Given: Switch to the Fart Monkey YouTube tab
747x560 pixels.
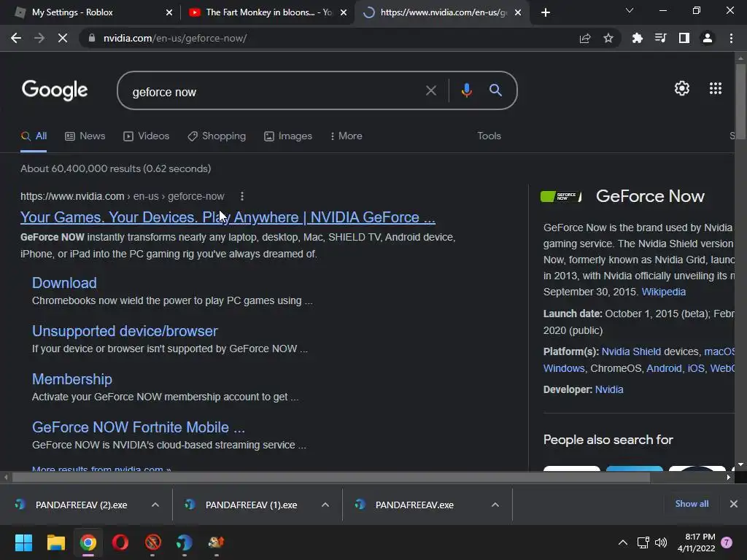Looking at the screenshot, I should [267, 12].
